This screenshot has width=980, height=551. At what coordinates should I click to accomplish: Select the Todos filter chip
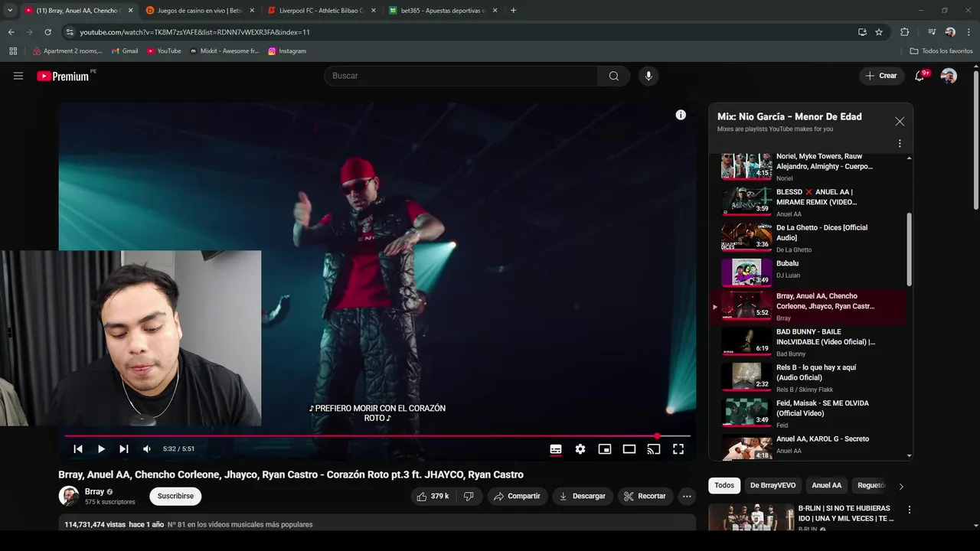point(724,485)
